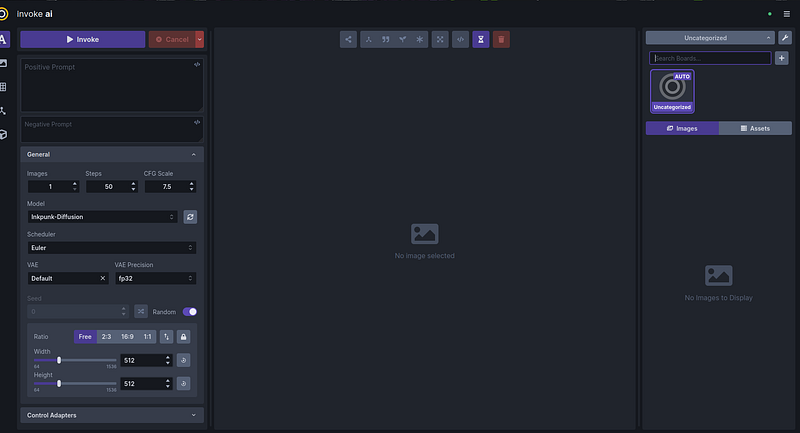
Task: Switch to the Assets tab
Action: tap(755, 128)
